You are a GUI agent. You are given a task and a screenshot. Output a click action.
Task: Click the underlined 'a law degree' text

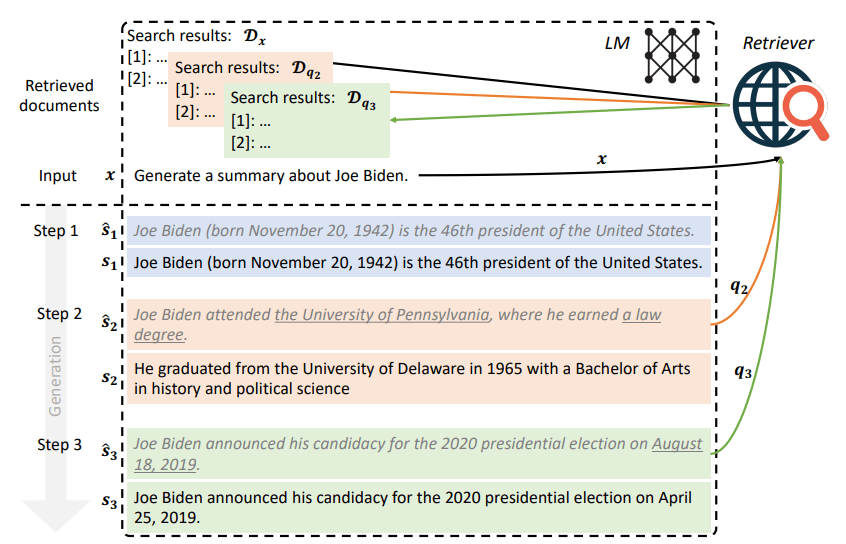pyautogui.click(x=640, y=315)
